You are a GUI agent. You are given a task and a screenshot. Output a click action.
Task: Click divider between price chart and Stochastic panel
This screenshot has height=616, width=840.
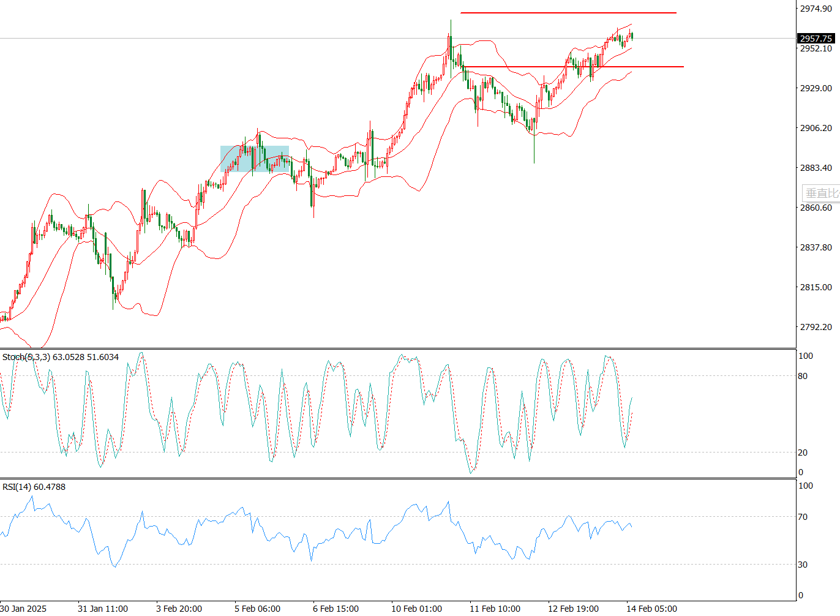pos(398,349)
